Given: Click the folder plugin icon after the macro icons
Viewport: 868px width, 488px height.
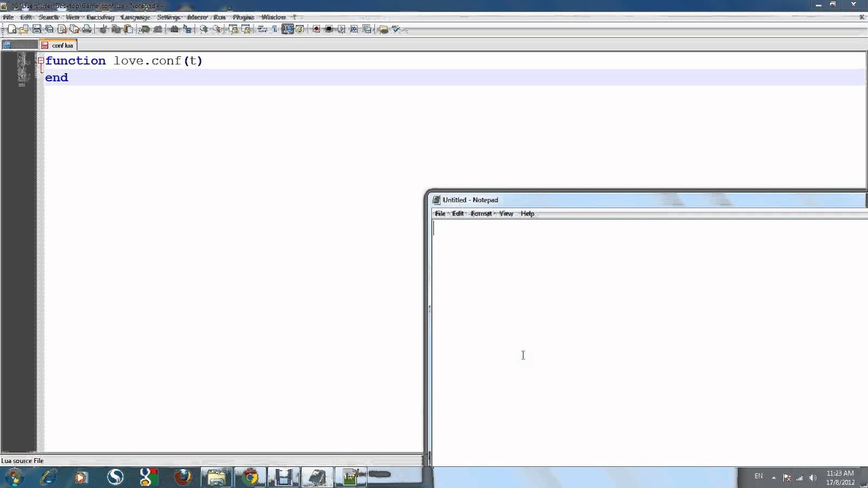Looking at the screenshot, I should click(383, 29).
